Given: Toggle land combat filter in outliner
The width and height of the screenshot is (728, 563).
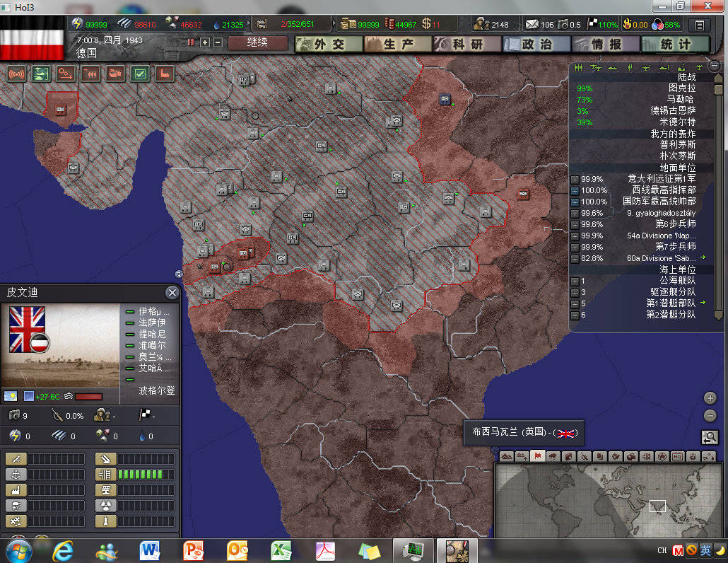Looking at the screenshot, I should [x=630, y=68].
